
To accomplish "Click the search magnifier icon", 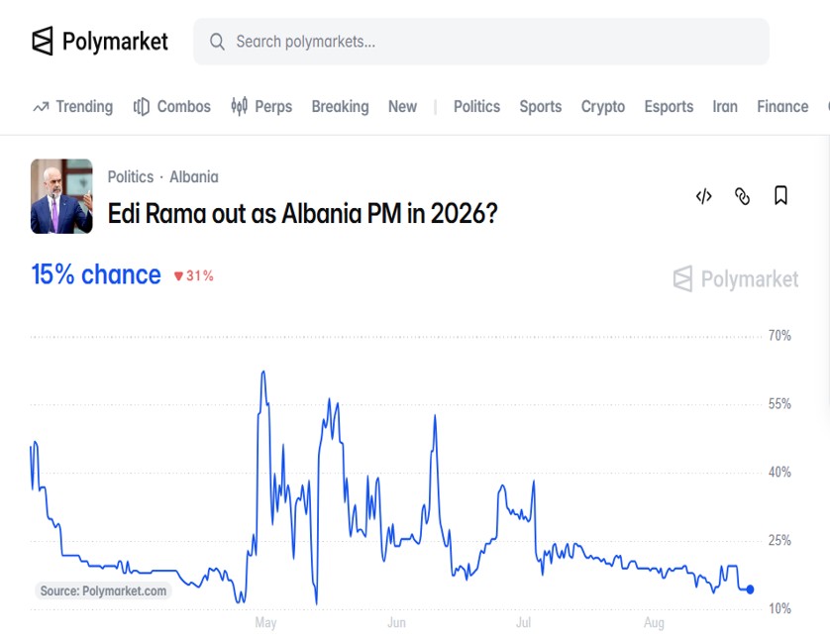I will tap(217, 42).
